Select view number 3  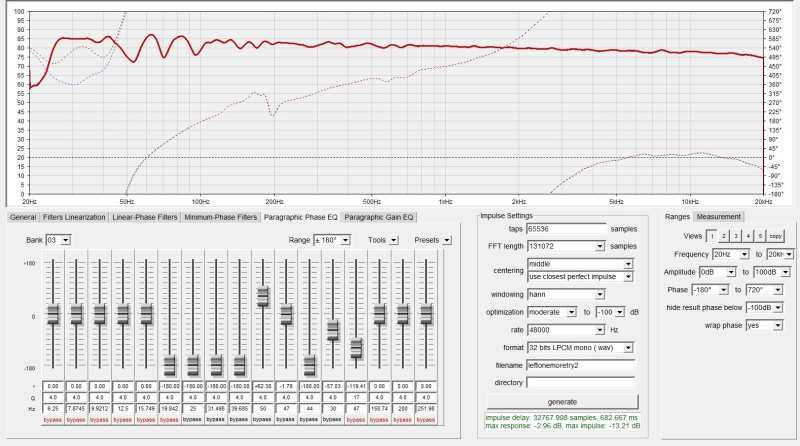click(x=736, y=236)
